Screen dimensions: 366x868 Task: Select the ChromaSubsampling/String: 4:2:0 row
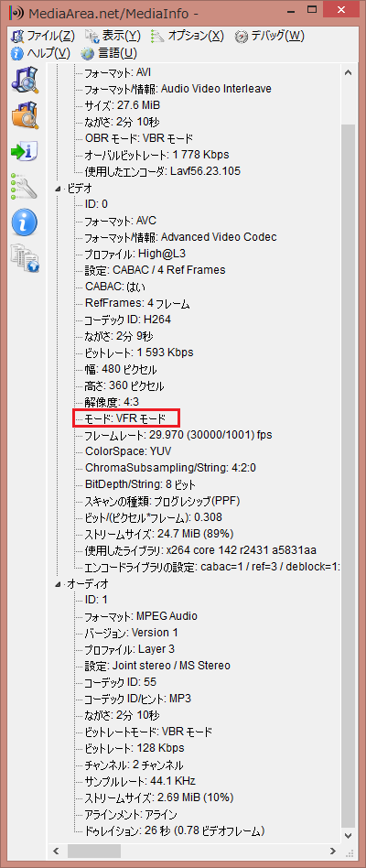[170, 468]
